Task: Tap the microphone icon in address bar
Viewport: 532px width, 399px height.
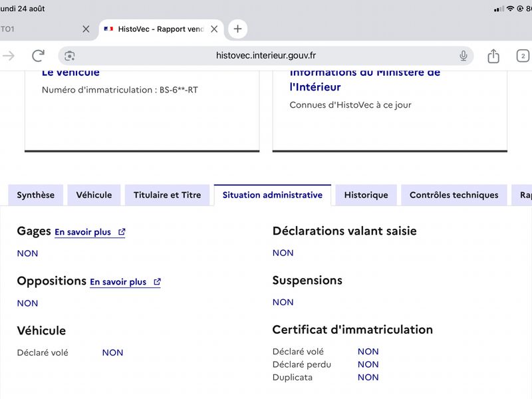Action: (x=463, y=56)
